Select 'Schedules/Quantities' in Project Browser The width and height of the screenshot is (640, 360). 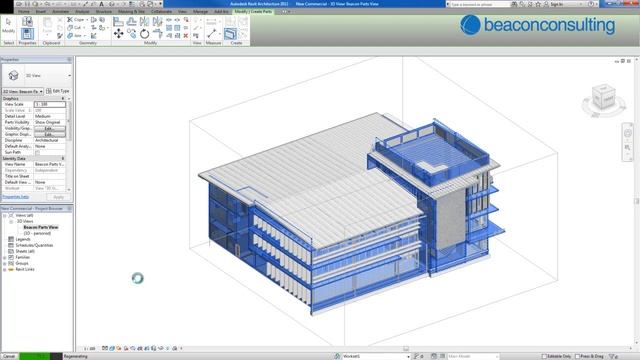[34, 245]
